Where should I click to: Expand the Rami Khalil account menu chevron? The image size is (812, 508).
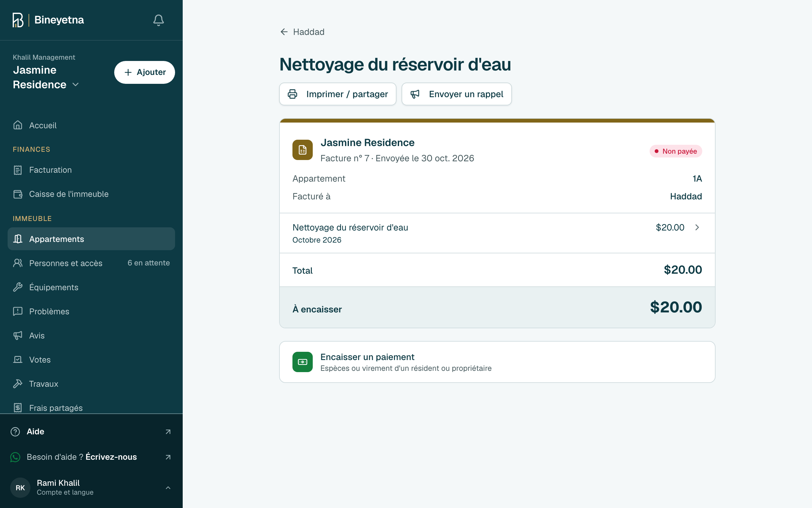(168, 487)
